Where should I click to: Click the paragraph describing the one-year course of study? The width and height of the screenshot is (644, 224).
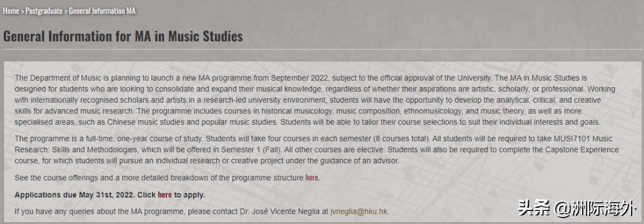(x=316, y=149)
